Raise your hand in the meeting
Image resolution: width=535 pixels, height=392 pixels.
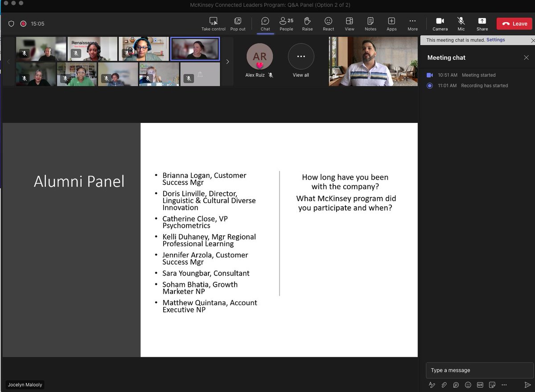click(x=307, y=24)
